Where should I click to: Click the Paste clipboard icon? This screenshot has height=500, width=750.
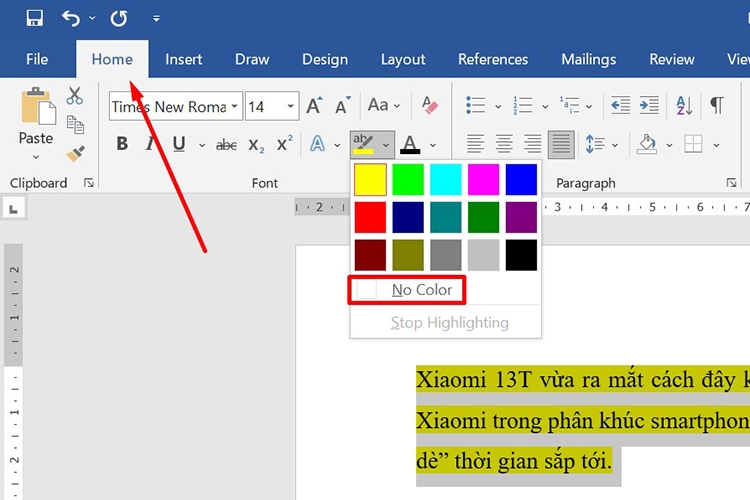pos(37,106)
